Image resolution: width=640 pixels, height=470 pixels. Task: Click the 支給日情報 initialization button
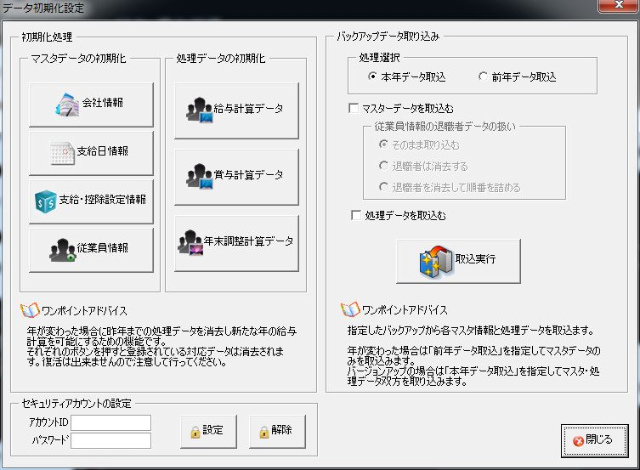pyautogui.click(x=91, y=153)
